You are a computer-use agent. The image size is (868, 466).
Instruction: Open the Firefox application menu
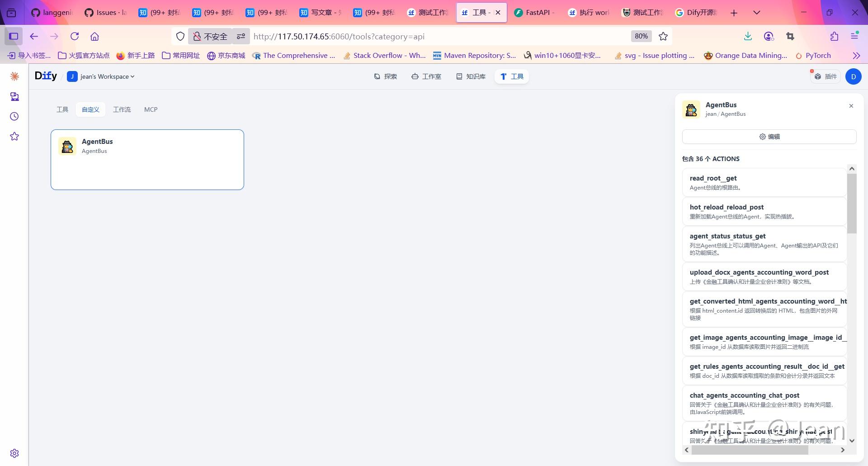coord(855,36)
